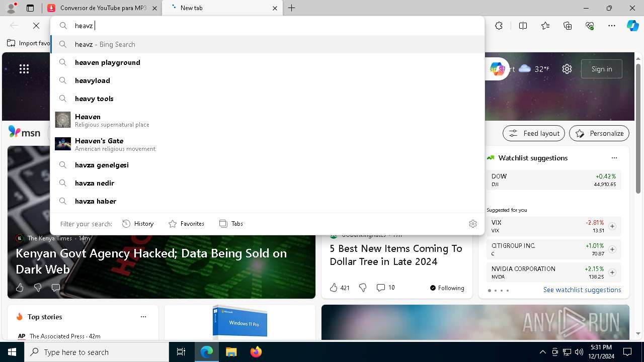This screenshot has width=644, height=362.
Task: Open Dollar Tree article comments
Action: 385,288
